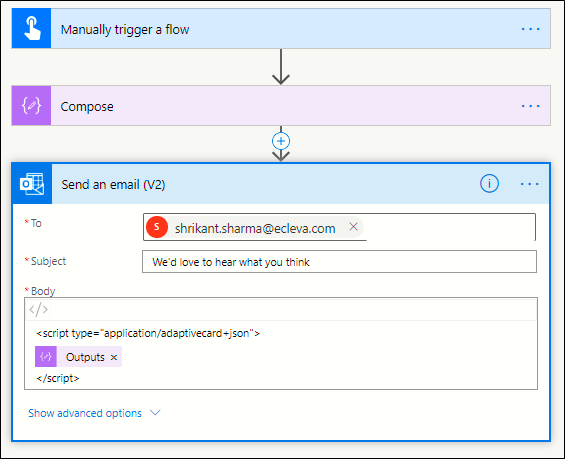
Task: Toggle the code view button in Body
Action: [x=39, y=309]
